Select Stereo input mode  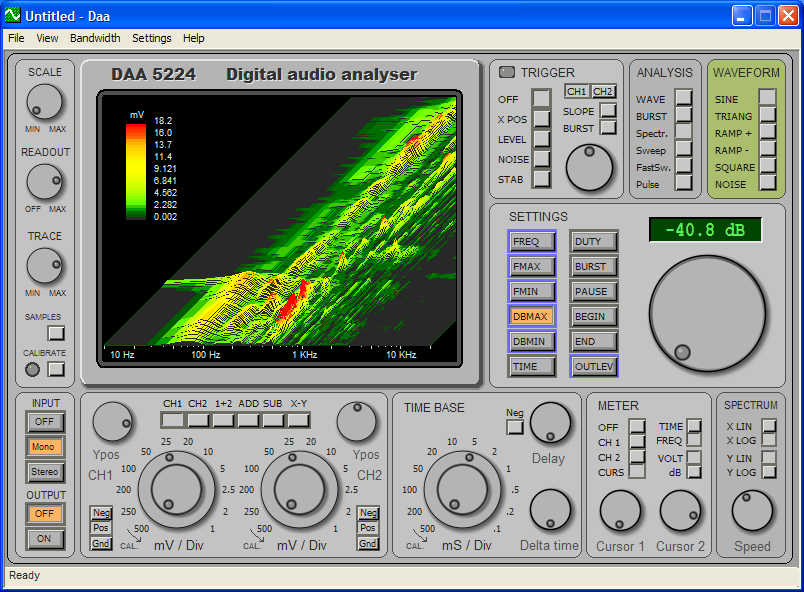tap(46, 471)
